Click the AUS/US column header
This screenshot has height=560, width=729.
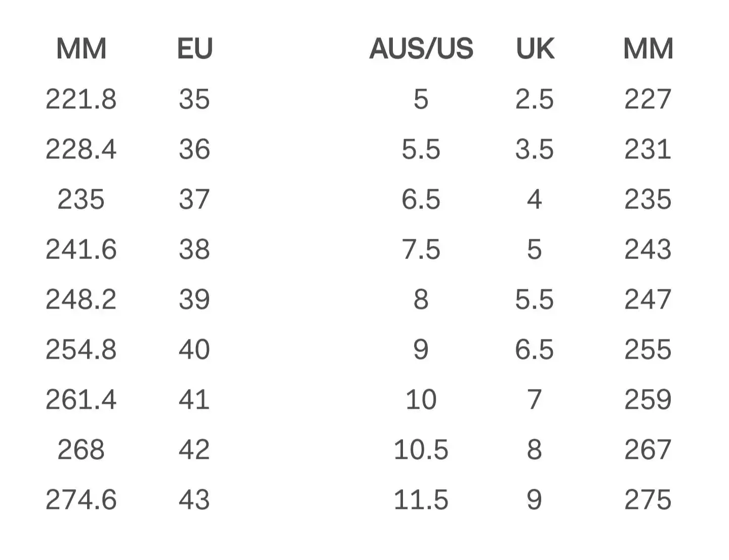point(421,49)
